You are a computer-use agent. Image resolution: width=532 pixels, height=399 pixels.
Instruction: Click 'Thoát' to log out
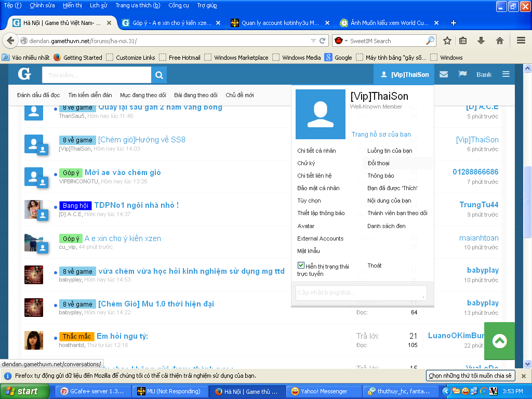pyautogui.click(x=375, y=265)
